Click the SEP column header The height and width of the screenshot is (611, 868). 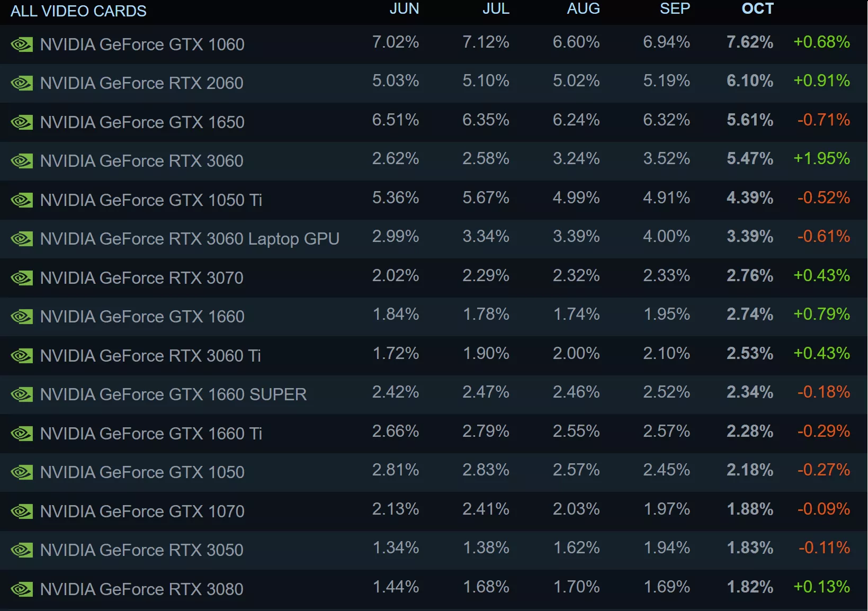[x=675, y=8]
